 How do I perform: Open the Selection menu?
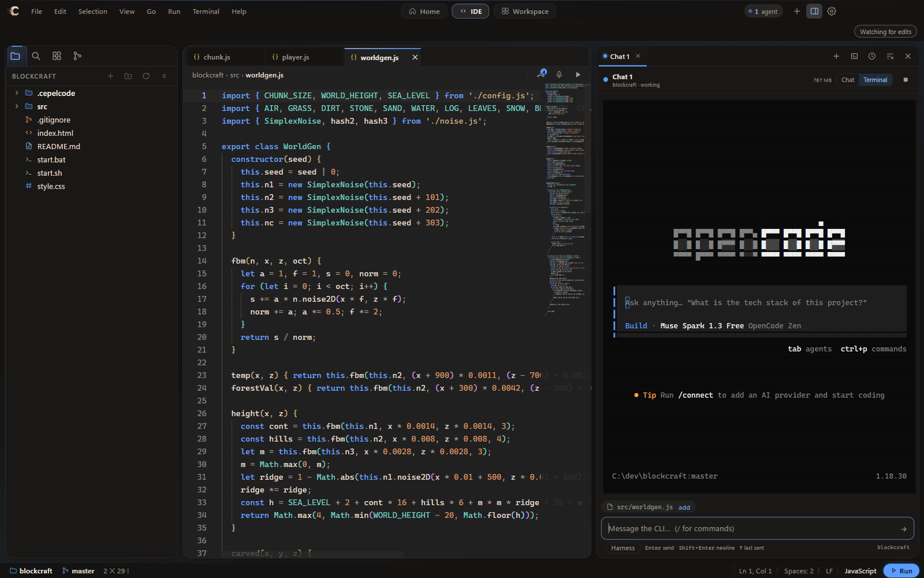pos(92,12)
